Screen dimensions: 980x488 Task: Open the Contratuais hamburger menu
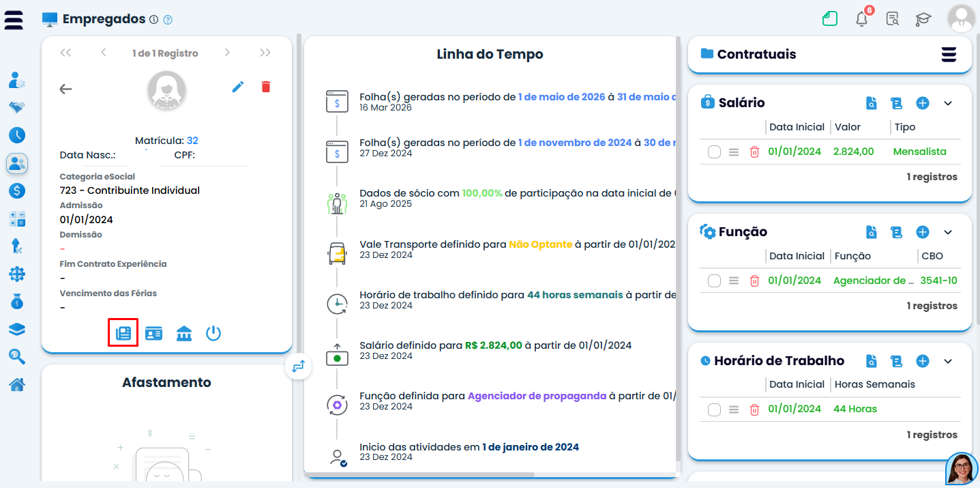tap(949, 55)
